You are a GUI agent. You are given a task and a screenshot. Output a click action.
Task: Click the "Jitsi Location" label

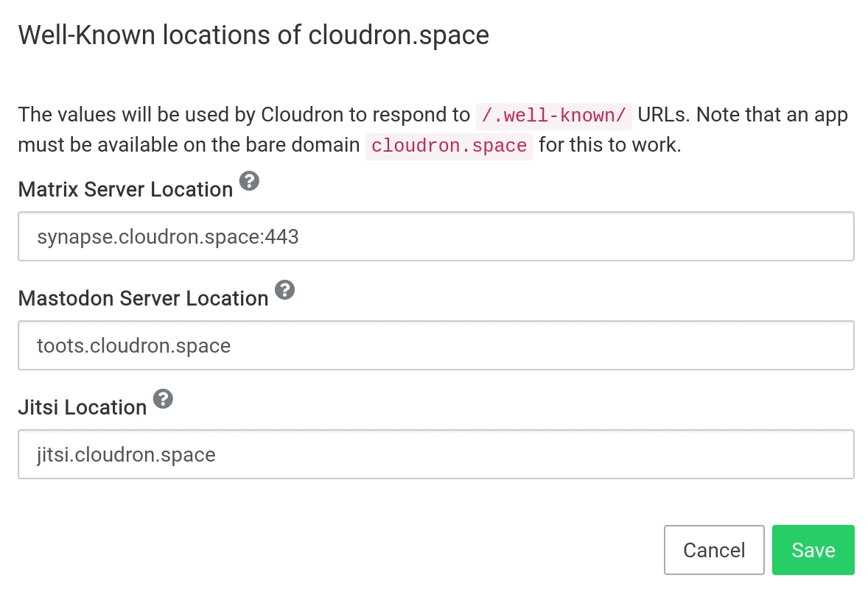tap(83, 407)
